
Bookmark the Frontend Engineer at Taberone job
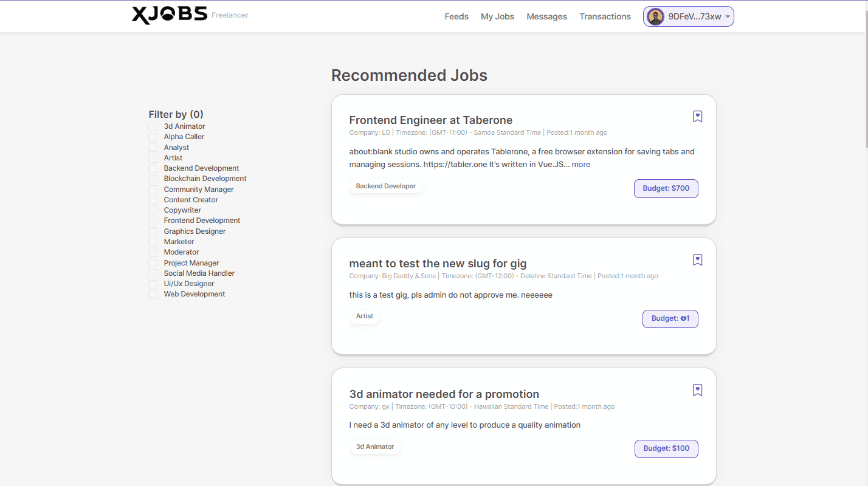coord(698,116)
